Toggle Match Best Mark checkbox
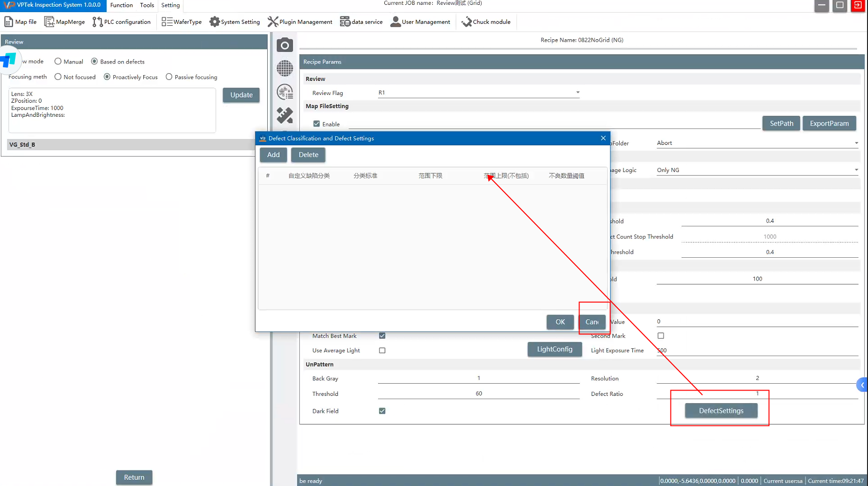 [x=382, y=336]
